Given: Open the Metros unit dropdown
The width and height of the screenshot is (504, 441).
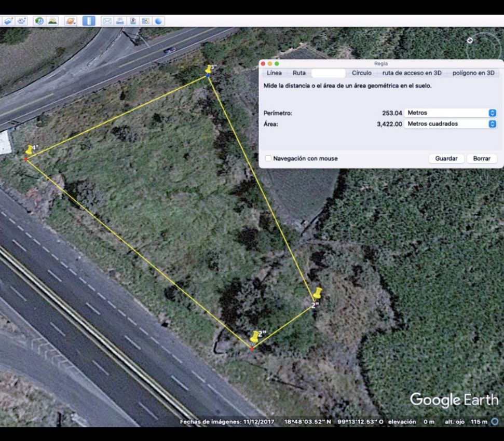Looking at the screenshot, I should (x=451, y=113).
